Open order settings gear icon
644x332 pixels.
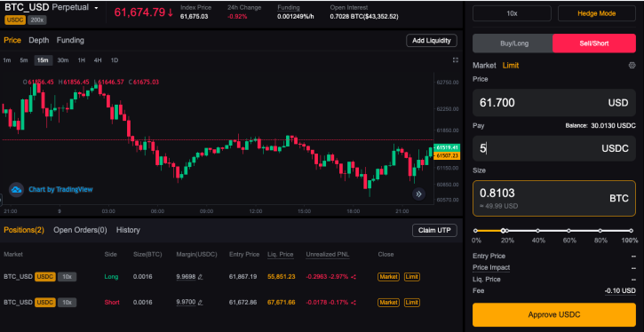pyautogui.click(x=632, y=66)
